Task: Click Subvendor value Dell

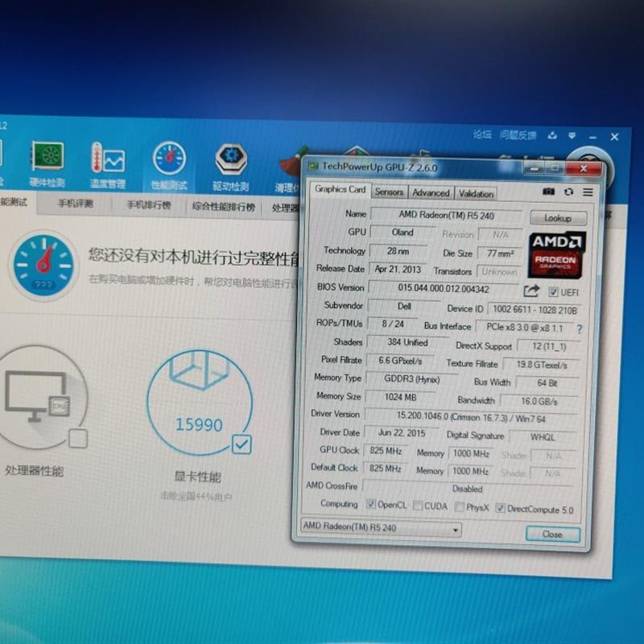Action: click(404, 307)
